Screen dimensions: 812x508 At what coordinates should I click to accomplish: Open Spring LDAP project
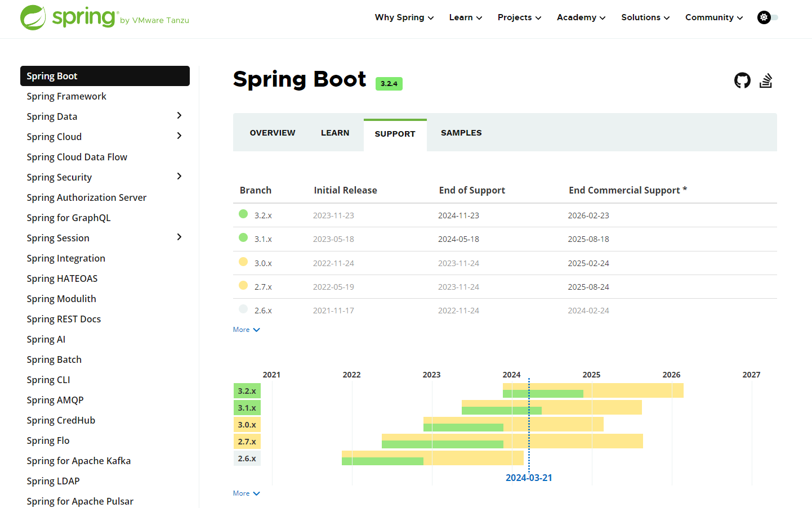point(53,481)
